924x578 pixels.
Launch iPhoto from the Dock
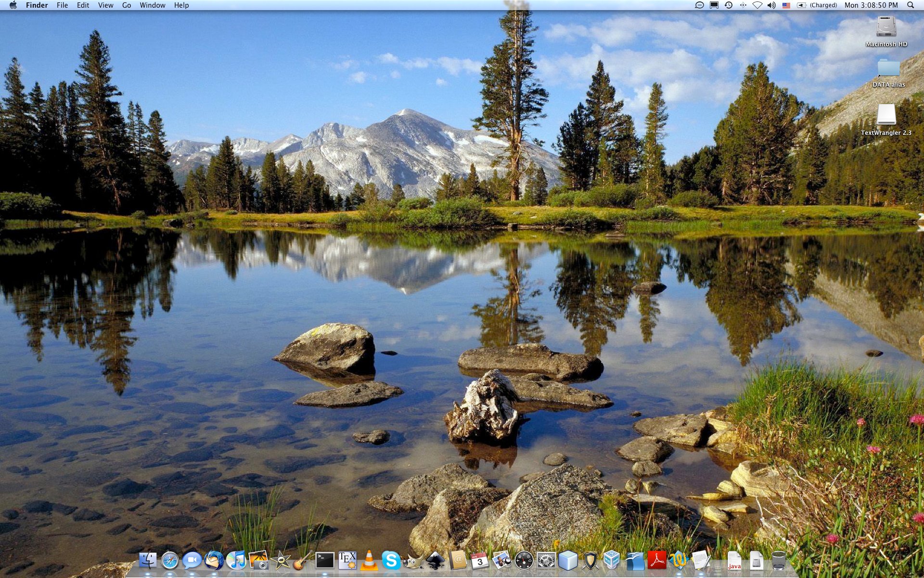[258, 561]
